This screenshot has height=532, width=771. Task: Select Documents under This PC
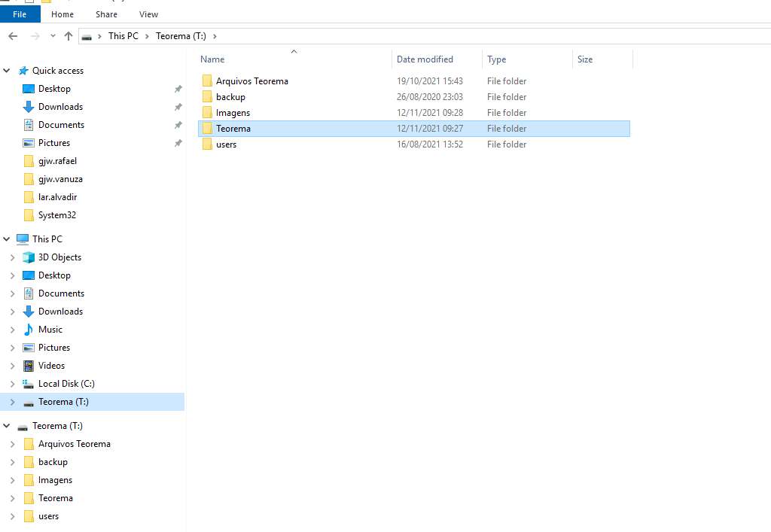click(62, 293)
